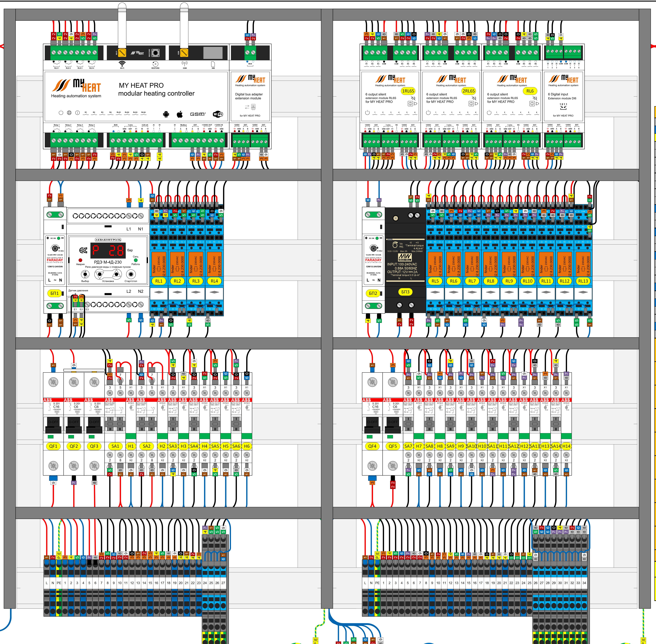This screenshot has height=644, width=656.
Task: Click the power symbol indicator icon
Action: tap(61, 113)
